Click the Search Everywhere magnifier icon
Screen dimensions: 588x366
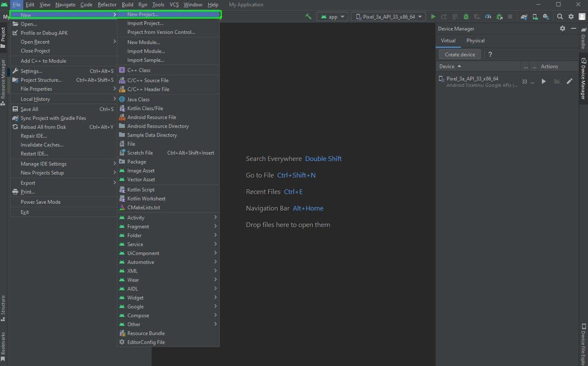coord(560,17)
